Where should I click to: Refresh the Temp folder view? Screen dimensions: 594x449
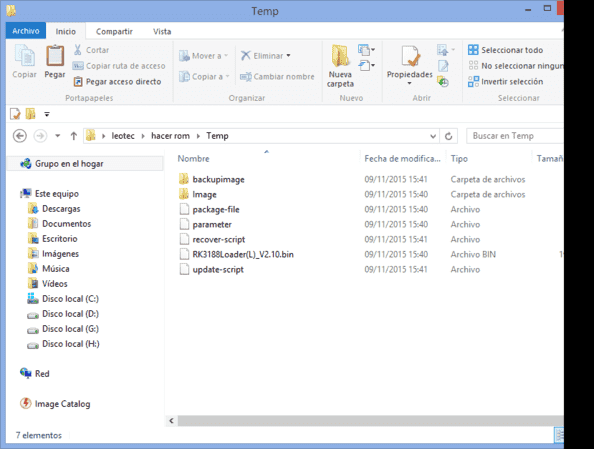449,136
